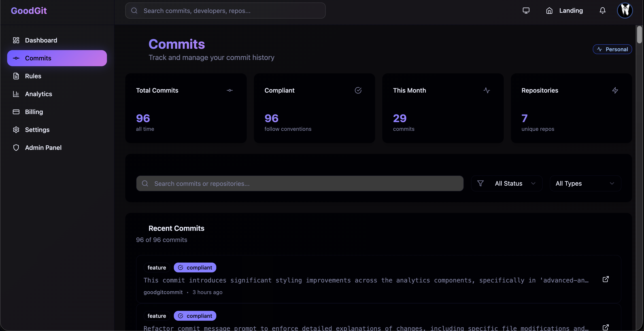Click the filter funnel icon
The width and height of the screenshot is (644, 331).
(480, 183)
